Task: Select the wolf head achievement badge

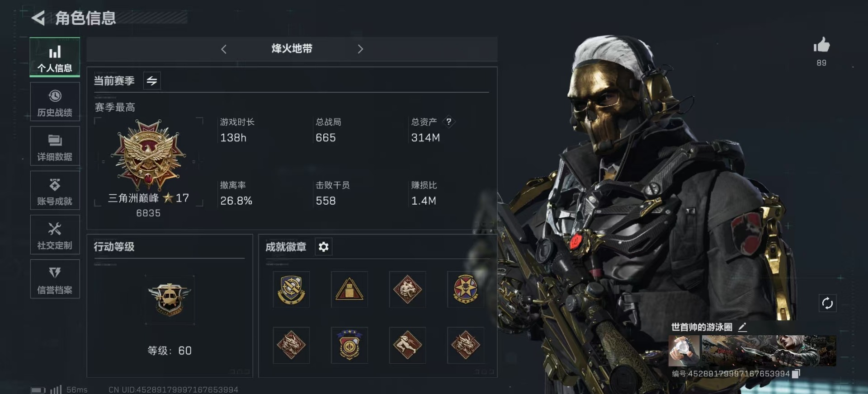Action: coord(407,290)
